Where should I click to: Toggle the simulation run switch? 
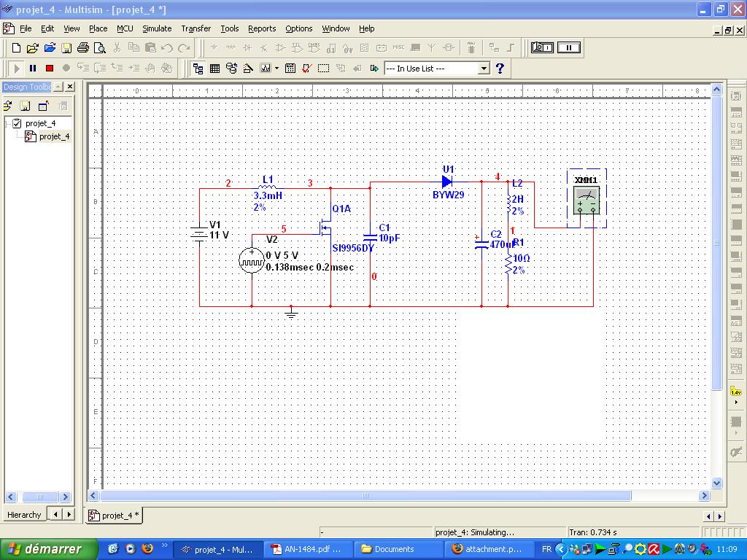542,47
